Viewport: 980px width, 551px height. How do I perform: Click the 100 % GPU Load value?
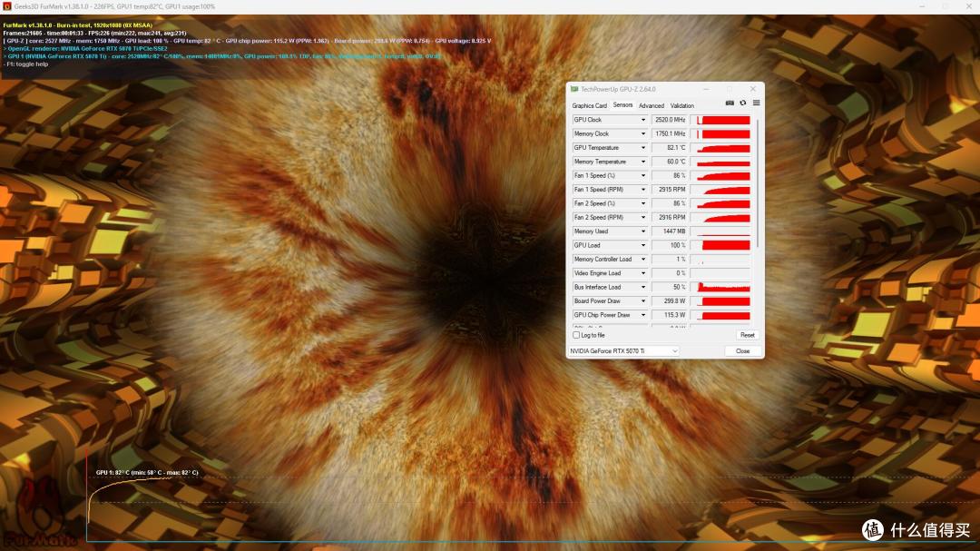click(x=670, y=245)
